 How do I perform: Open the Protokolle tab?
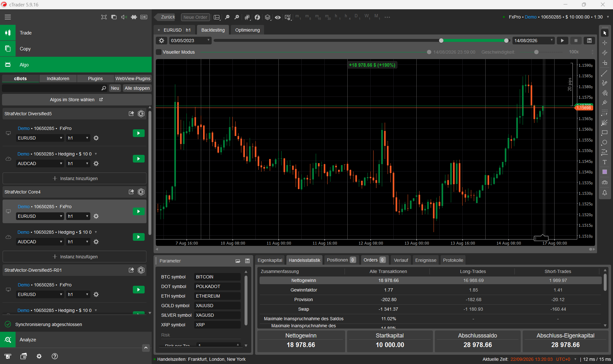pos(453,260)
